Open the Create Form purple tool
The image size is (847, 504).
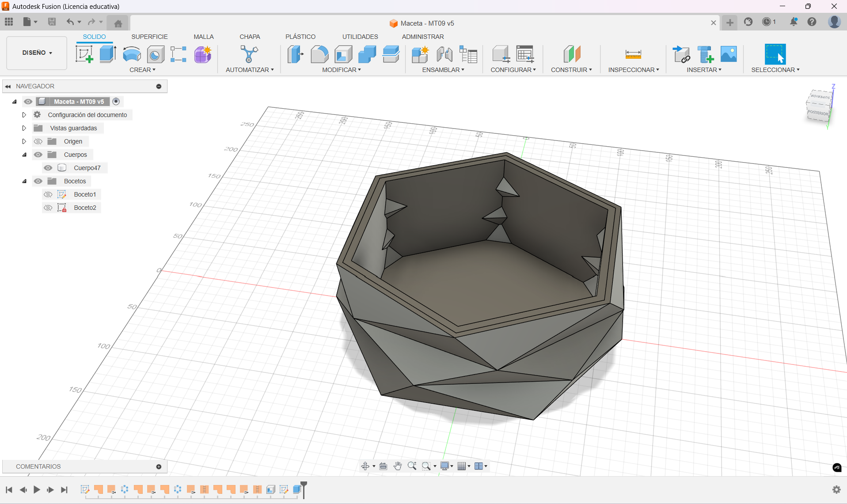click(203, 54)
